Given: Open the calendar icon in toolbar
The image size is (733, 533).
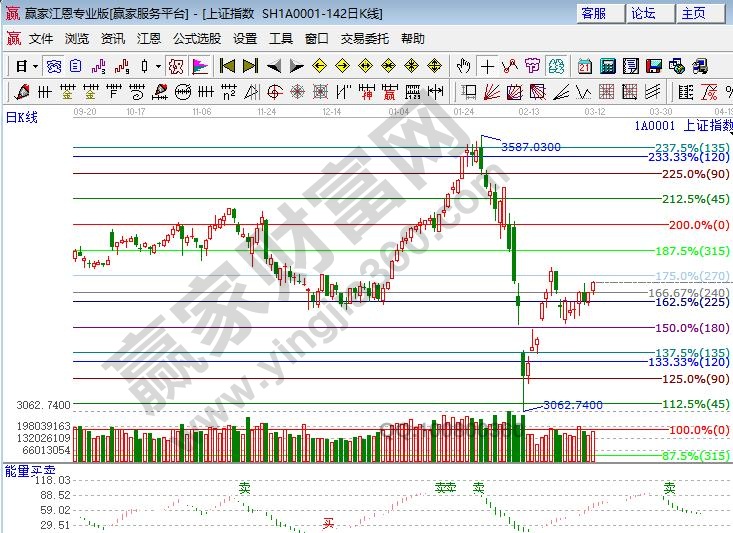Looking at the screenshot, I should 583,66.
